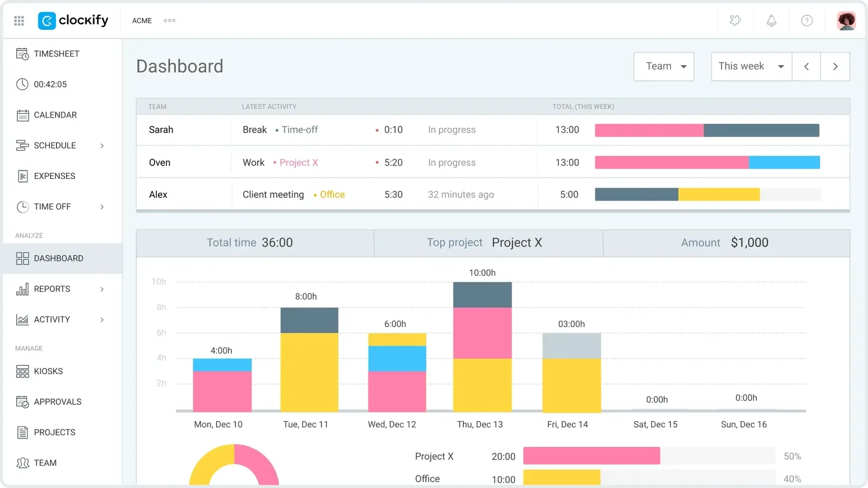Screen dimensions: 868x488
Task: Click Alex's weekly total progress bar
Action: [707, 194]
